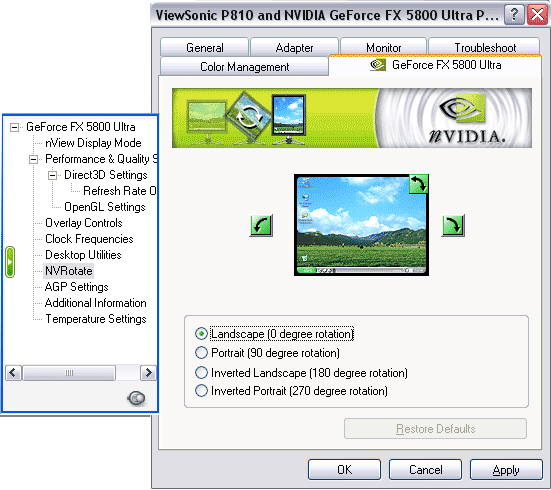The height and width of the screenshot is (490, 551).
Task: Click the rotate clockwise arrow button
Action: [453, 225]
